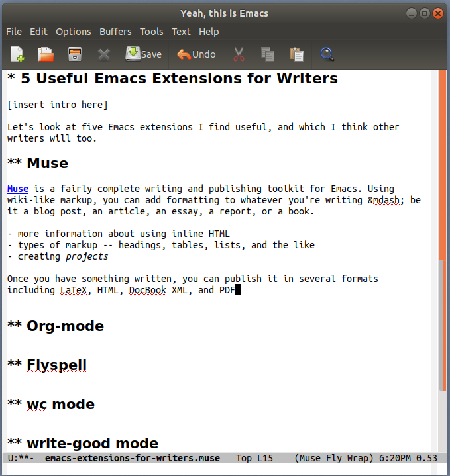The image size is (450, 476).
Task: Copy selection with the copy icon
Action: pos(268,54)
